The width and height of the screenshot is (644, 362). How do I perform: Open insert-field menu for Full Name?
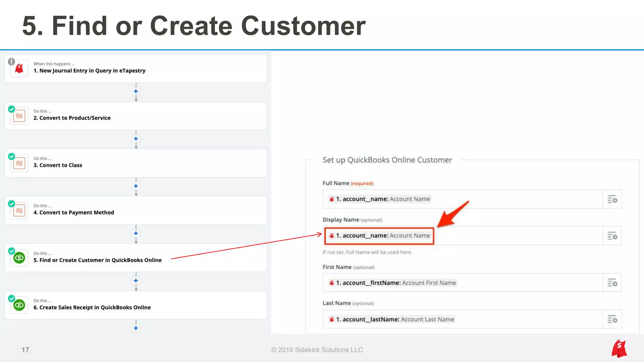[x=612, y=199]
